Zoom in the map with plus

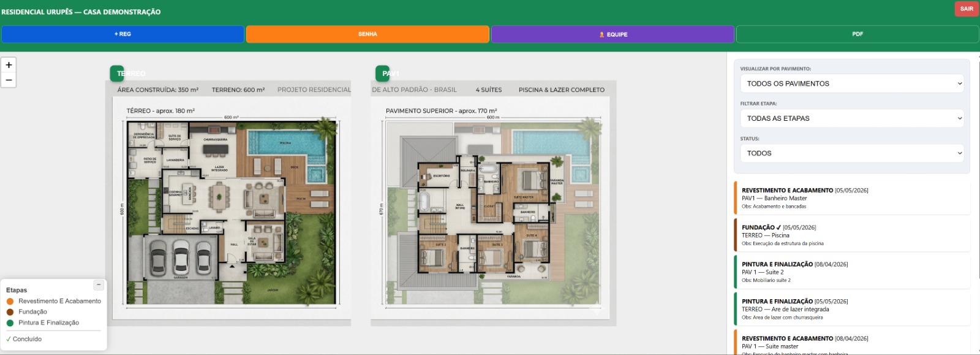coord(9,65)
